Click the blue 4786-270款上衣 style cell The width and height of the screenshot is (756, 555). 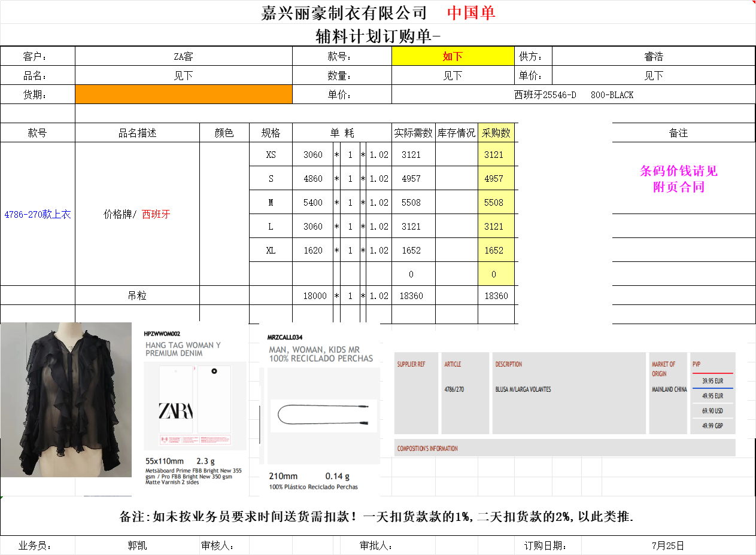(x=38, y=214)
